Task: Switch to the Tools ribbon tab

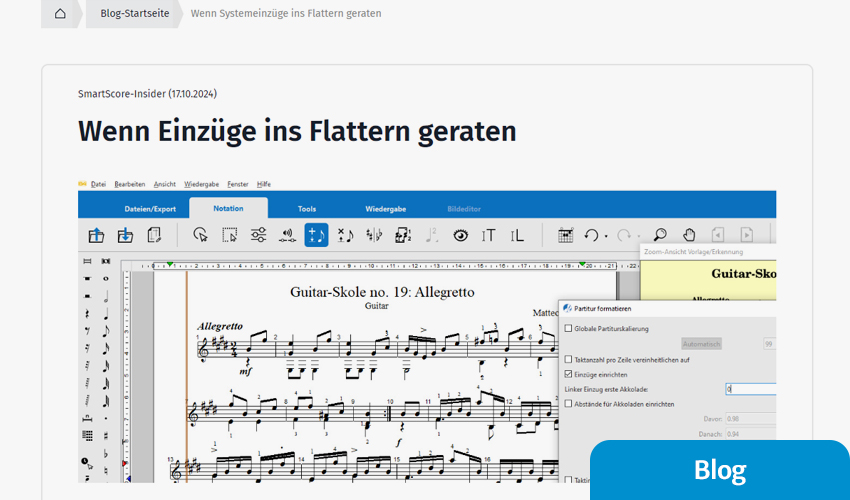Action: pyautogui.click(x=307, y=209)
